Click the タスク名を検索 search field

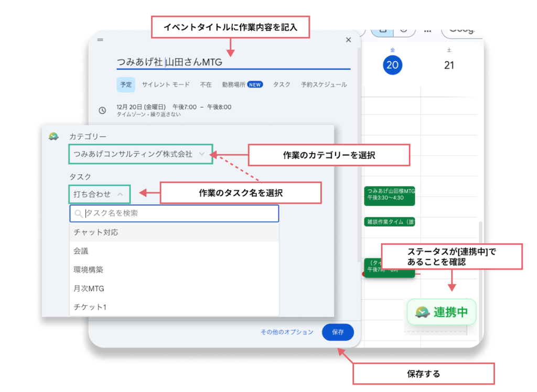[178, 213]
